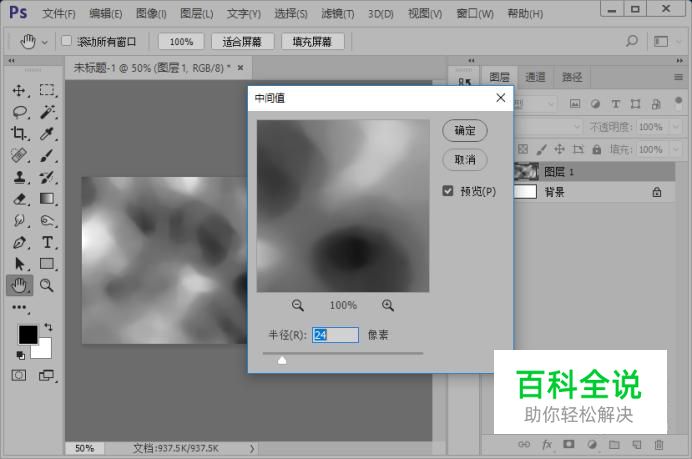692x459 pixels.
Task: Click the 适合屏幕 button
Action: [x=242, y=41]
